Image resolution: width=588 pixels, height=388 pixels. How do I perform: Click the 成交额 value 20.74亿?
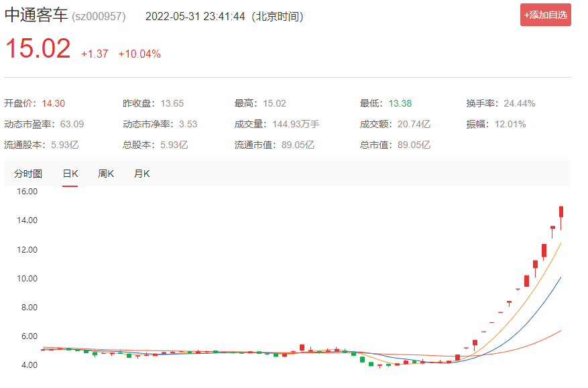pyautogui.click(x=414, y=124)
